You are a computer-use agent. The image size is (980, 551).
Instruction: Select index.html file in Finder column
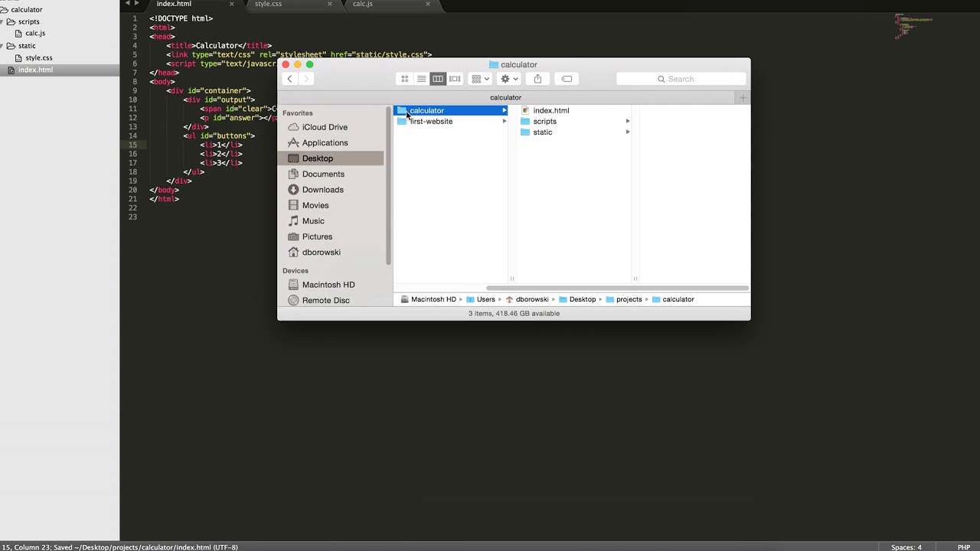click(550, 110)
